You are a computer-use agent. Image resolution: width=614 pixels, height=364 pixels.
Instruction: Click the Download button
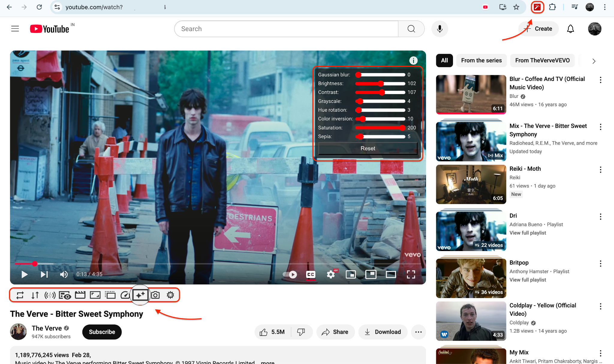click(383, 332)
